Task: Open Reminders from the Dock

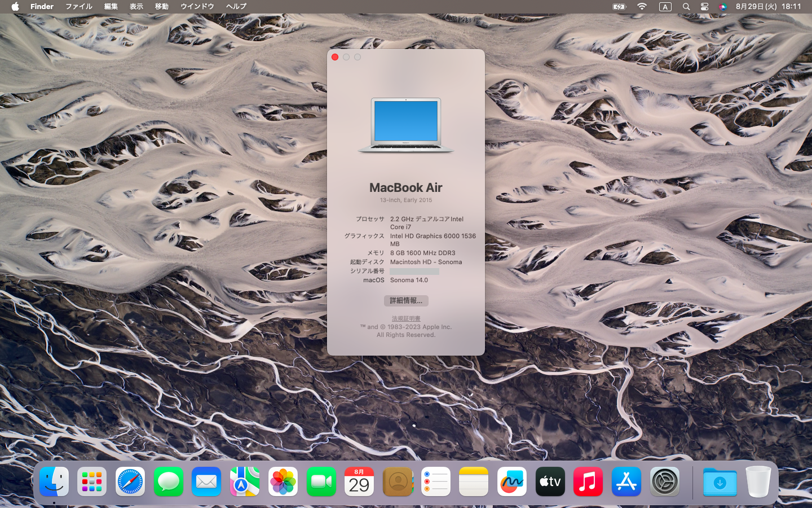Action: pyautogui.click(x=436, y=481)
